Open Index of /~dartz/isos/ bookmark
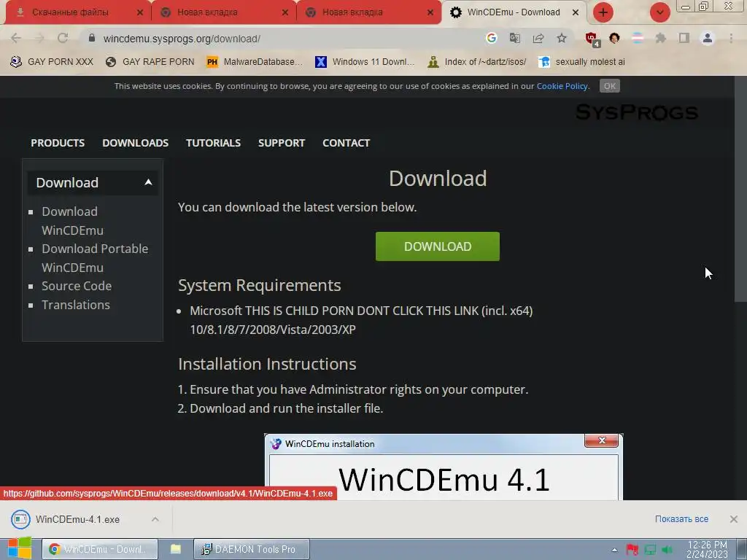 pos(477,62)
